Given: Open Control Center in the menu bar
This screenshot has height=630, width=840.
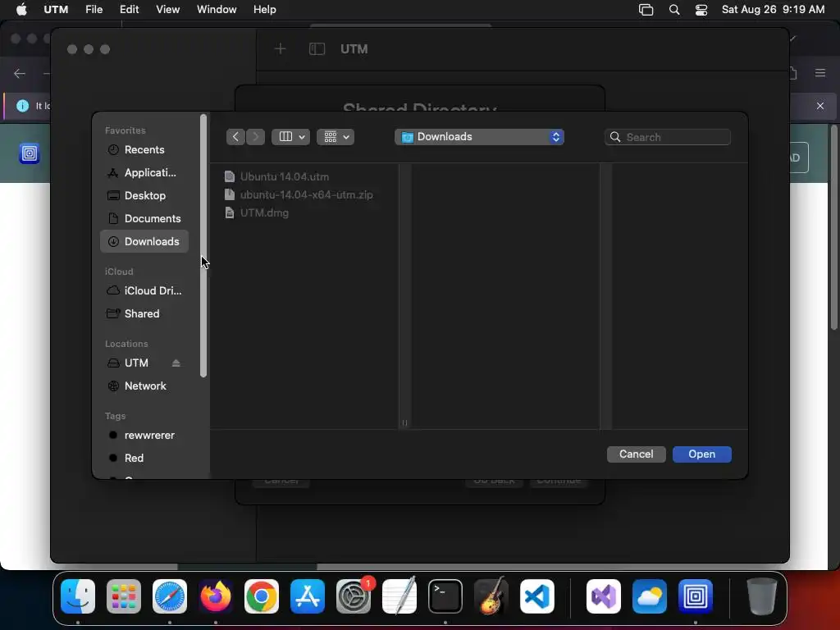Looking at the screenshot, I should pos(701,10).
